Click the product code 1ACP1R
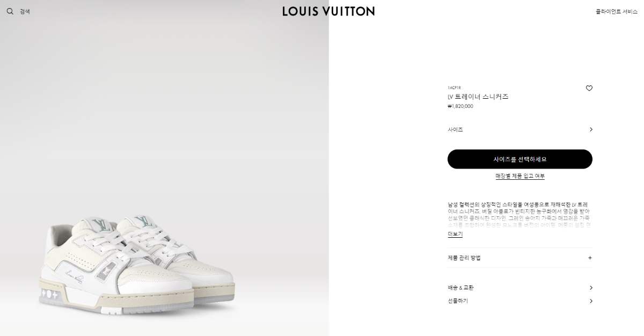Viewport: 644px width, 336px height. point(454,87)
